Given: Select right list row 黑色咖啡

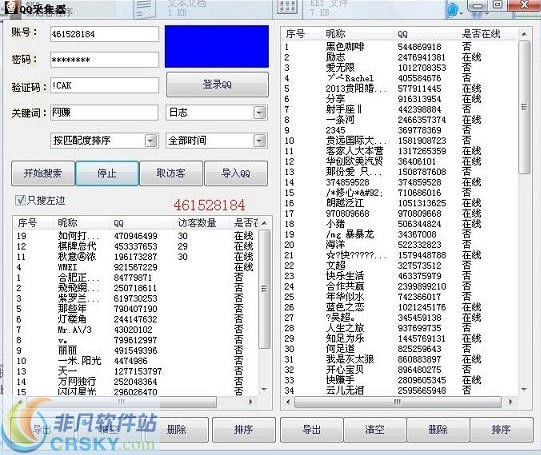Looking at the screenshot, I should [400, 47].
